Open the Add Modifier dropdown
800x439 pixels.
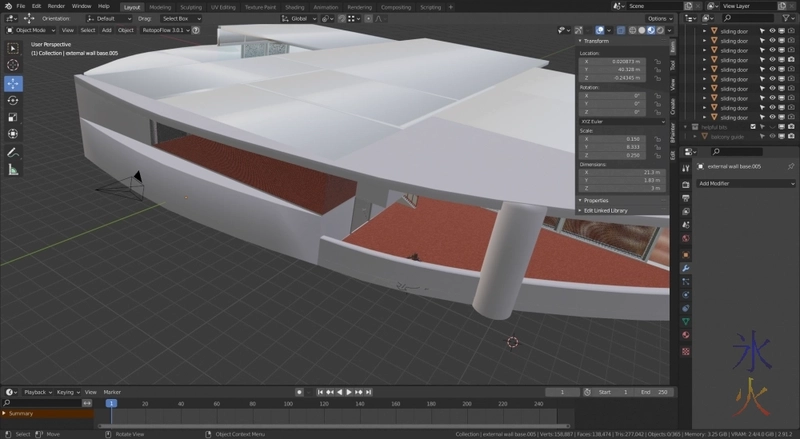[x=745, y=183]
